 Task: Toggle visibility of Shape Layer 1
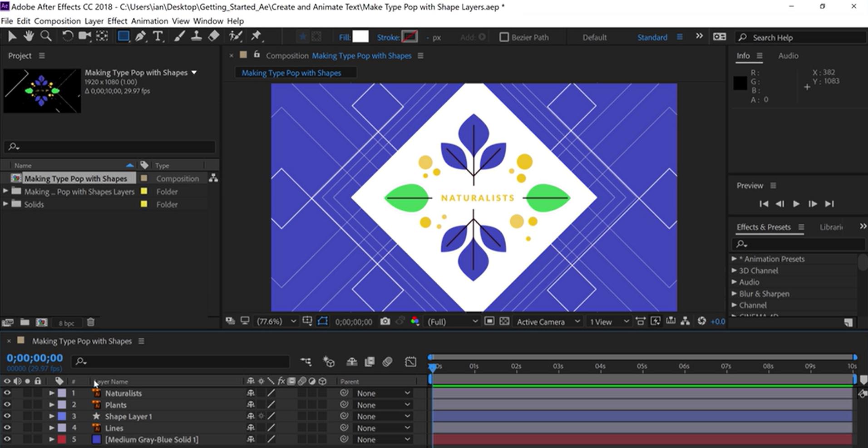(x=7, y=416)
